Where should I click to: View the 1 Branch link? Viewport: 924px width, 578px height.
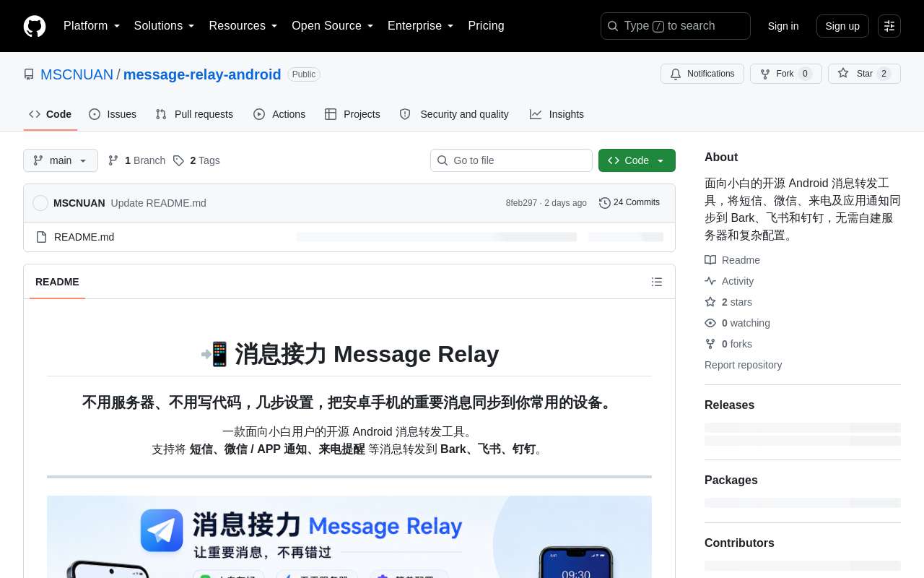click(x=136, y=160)
